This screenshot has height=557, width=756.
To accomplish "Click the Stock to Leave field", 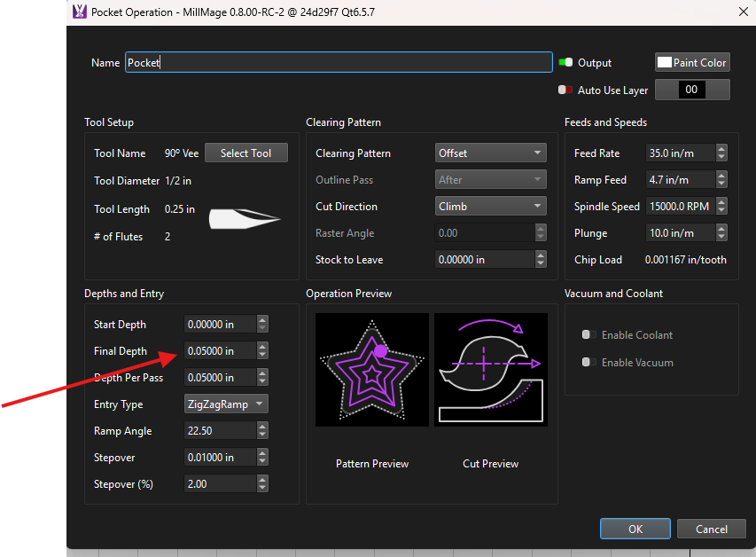I will tap(485, 259).
